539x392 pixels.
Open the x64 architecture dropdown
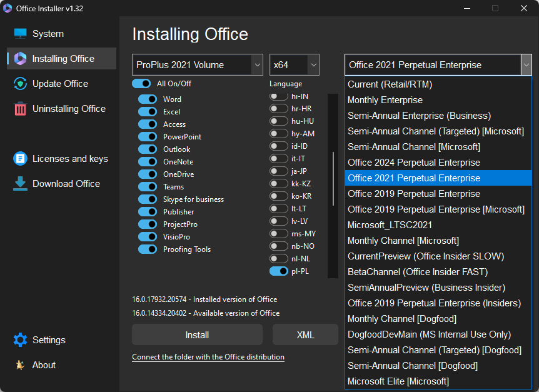click(x=295, y=64)
